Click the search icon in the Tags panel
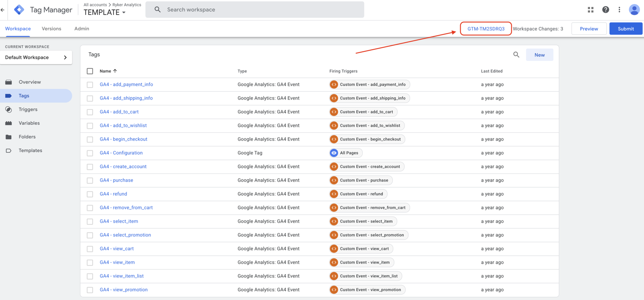Viewport: 644px width, 300px height. pos(516,54)
